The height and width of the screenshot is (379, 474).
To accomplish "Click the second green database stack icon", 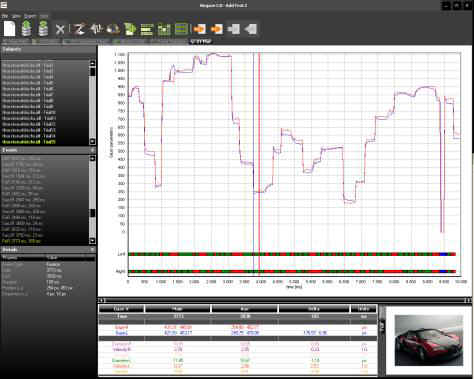I will tap(43, 28).
